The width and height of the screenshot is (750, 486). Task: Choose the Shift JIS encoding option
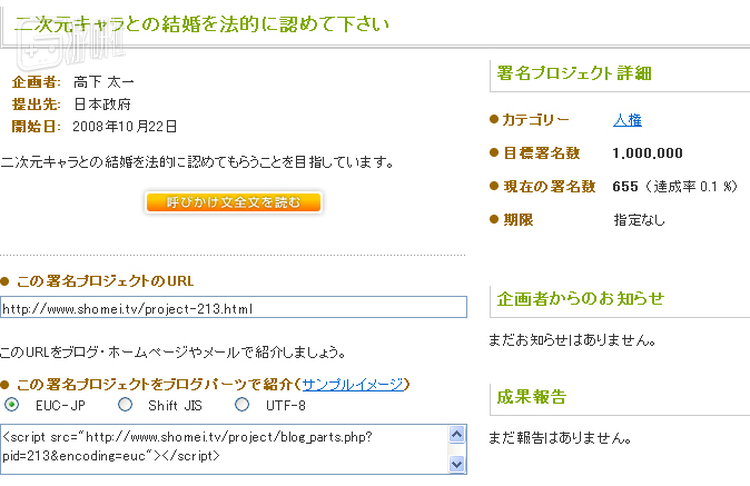(125, 405)
